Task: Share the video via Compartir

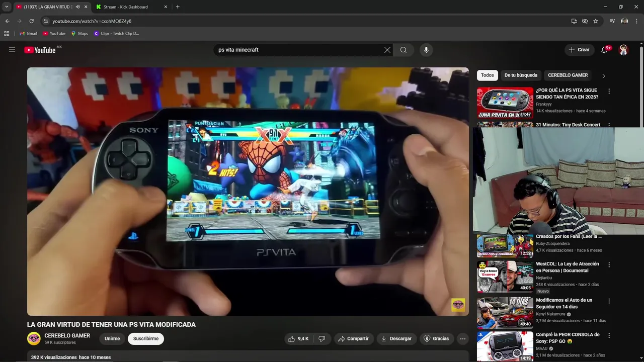Action: pos(354,339)
